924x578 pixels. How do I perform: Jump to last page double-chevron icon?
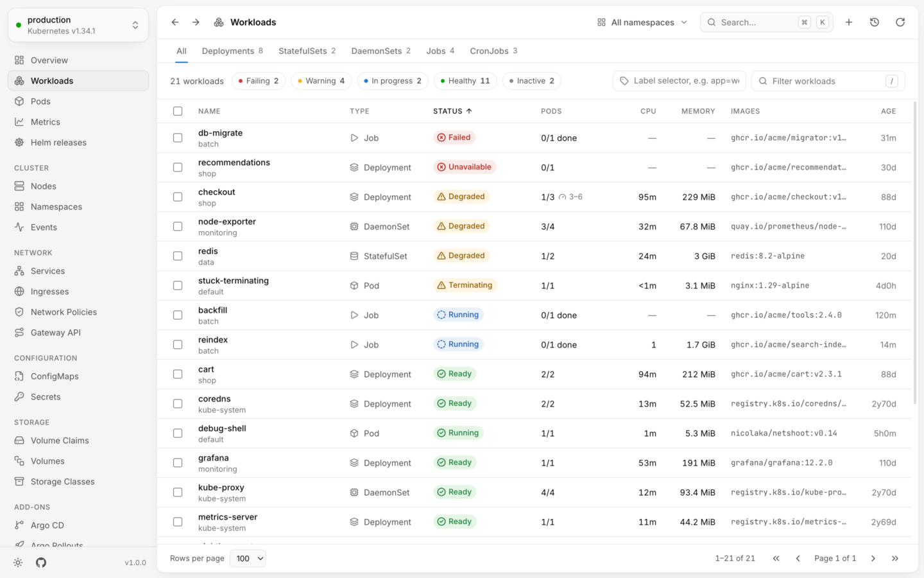[895, 559]
